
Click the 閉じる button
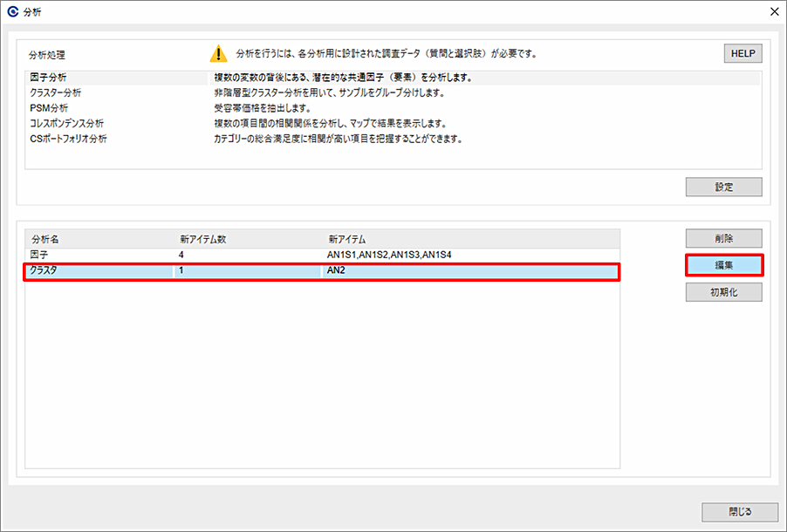pyautogui.click(x=740, y=512)
